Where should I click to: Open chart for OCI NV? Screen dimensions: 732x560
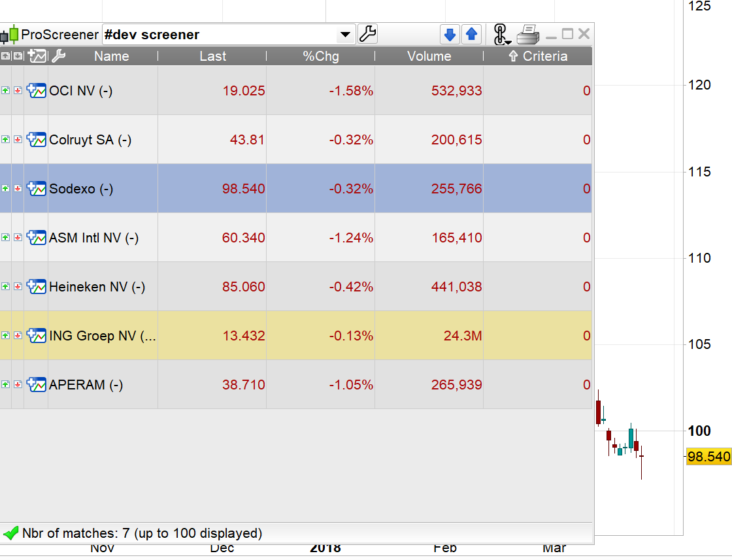37,91
